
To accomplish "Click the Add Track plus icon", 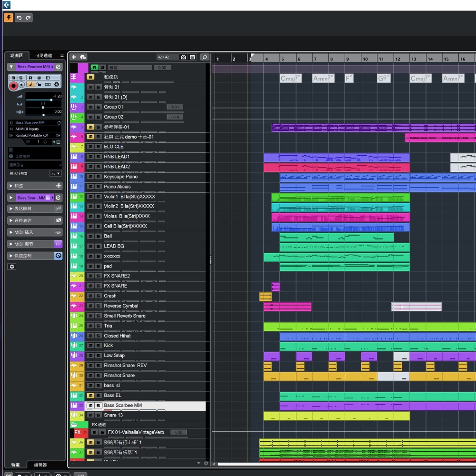I will click(x=74, y=57).
